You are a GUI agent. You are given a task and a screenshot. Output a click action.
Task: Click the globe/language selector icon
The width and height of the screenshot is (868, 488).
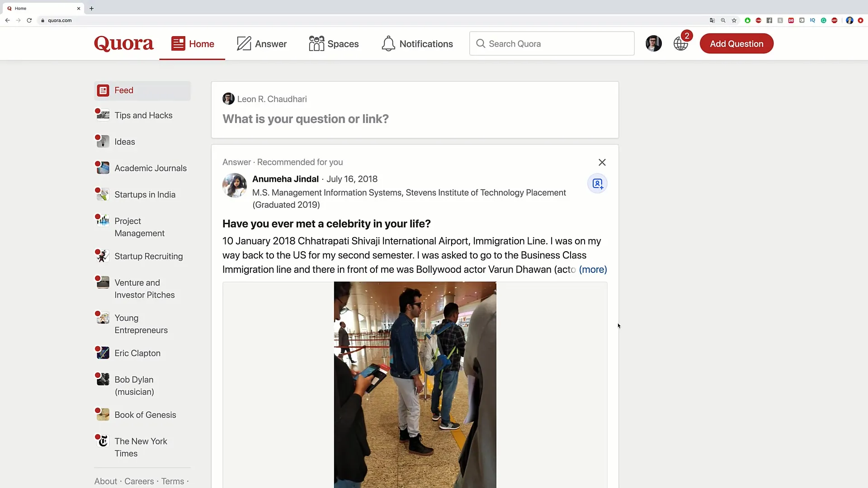681,43
